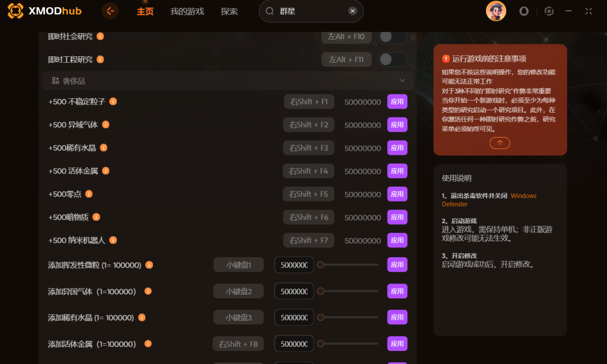Screen dimensions: 607x364
Task: Change hotkey 右Shift + F1
Action: [309, 102]
